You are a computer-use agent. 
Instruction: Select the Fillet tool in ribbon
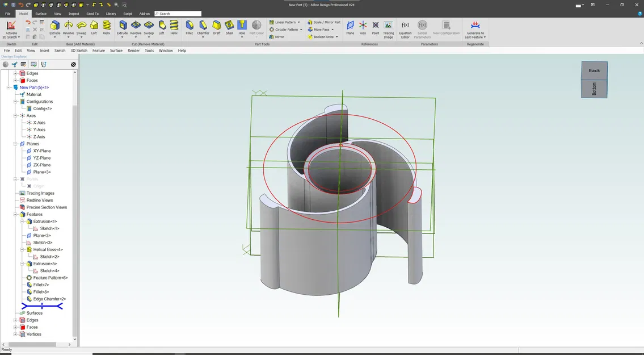tap(190, 26)
